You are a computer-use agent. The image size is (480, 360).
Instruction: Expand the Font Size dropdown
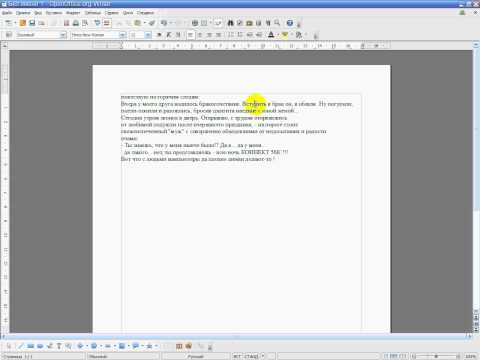(148, 35)
